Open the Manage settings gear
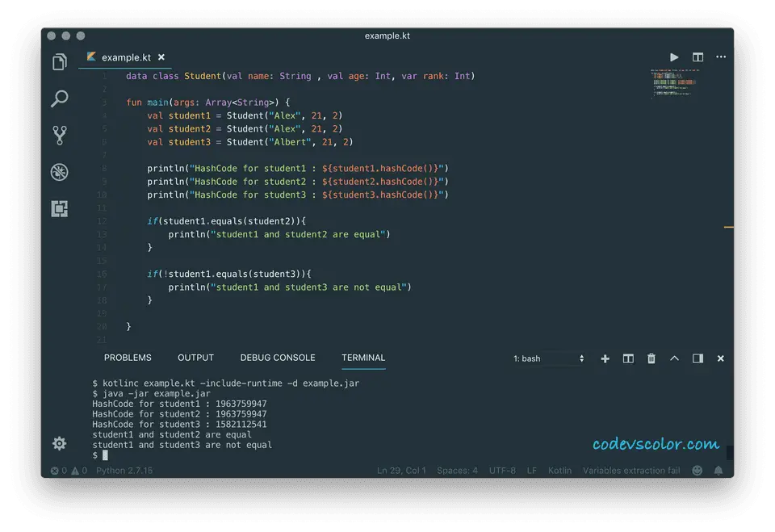775x532 pixels. click(59, 443)
